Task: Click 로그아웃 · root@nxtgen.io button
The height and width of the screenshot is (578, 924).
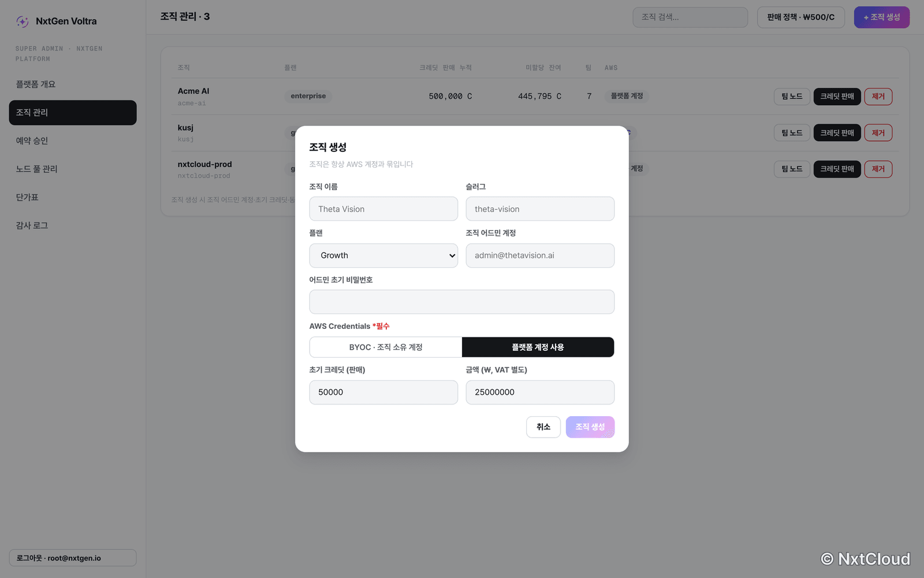Action: [73, 558]
